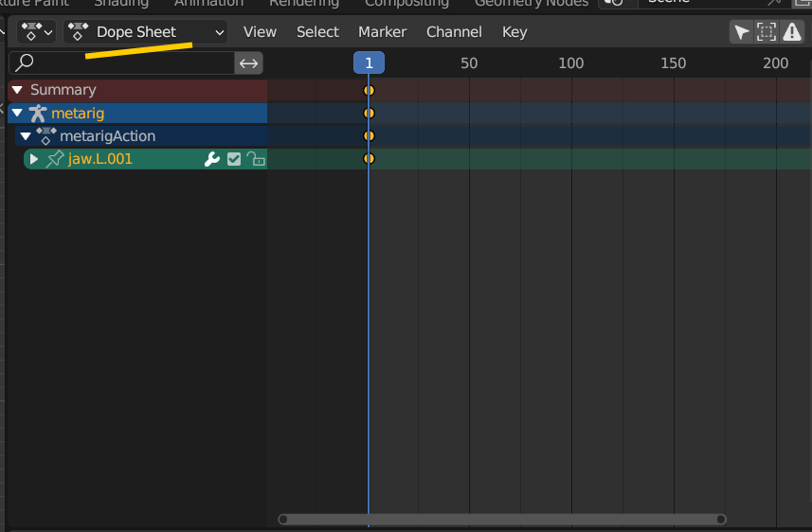Collapse the Summary channel row
Viewport: 812px width, 532px height.
tap(17, 90)
